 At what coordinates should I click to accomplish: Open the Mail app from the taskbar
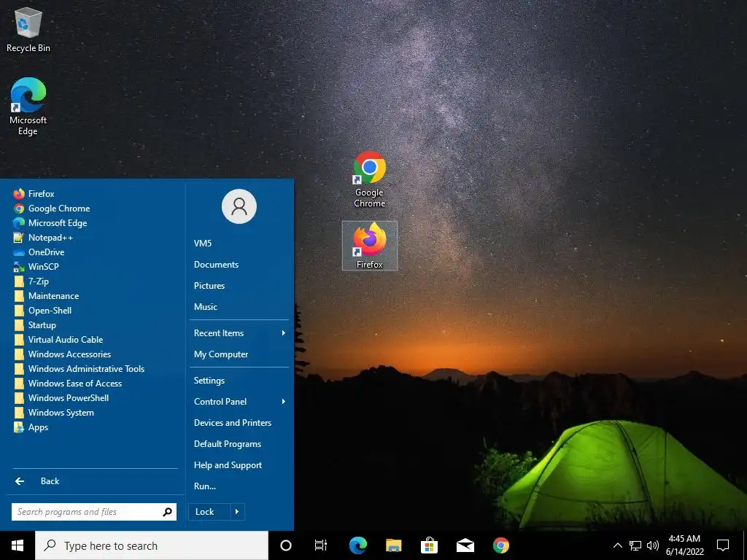465,545
